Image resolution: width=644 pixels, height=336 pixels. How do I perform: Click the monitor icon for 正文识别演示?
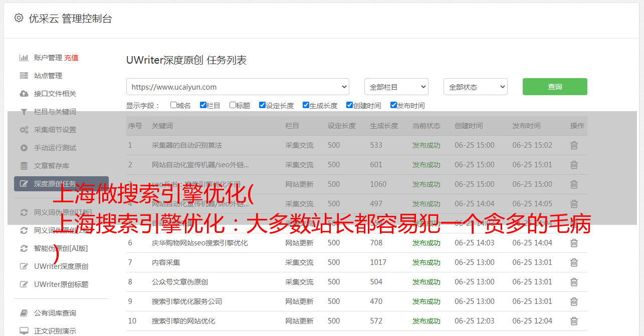coord(24,331)
